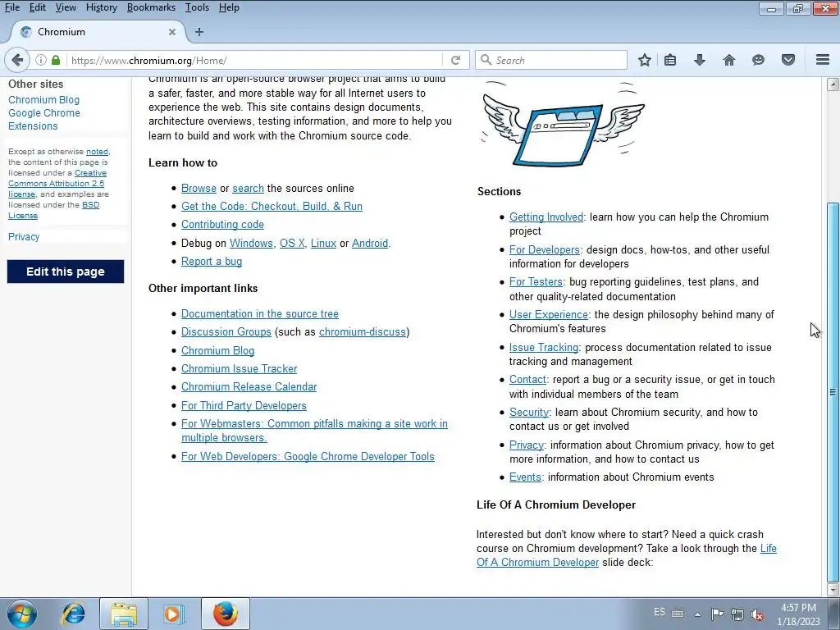Open Action Center flag tray icon
This screenshot has width=840, height=630.
pos(717,614)
